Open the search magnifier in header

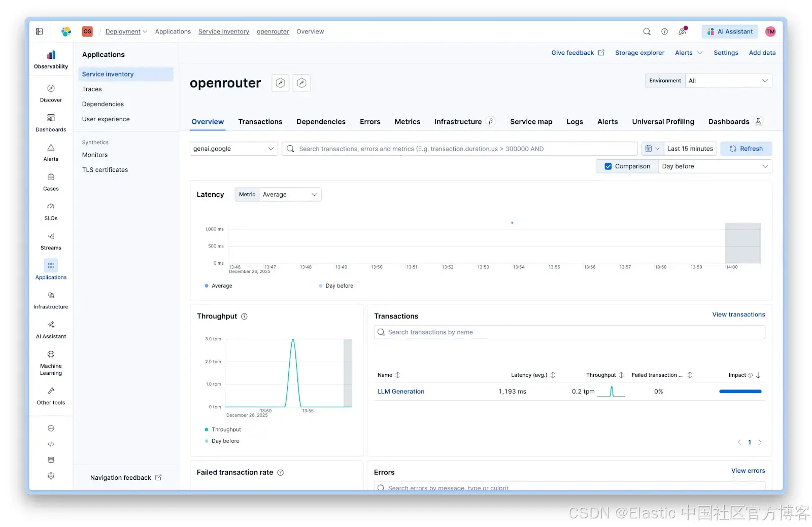(647, 31)
